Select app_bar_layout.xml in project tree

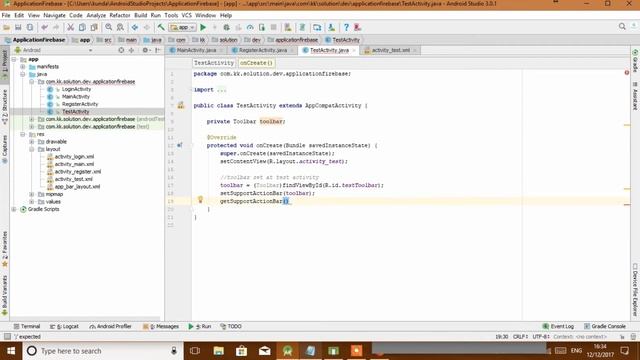77,187
